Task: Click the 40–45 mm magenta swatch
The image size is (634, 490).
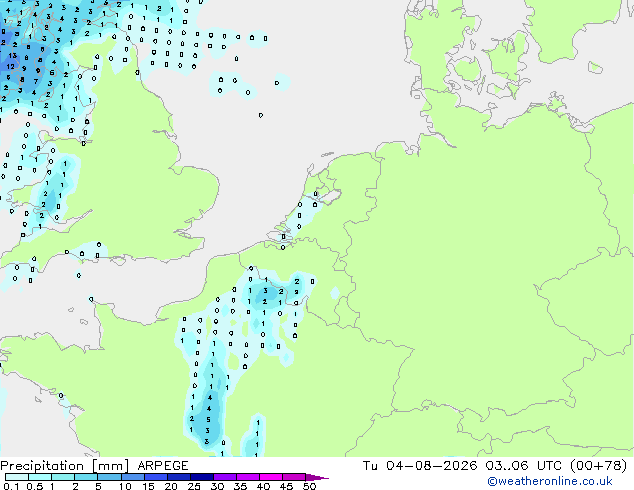Action: (x=271, y=477)
